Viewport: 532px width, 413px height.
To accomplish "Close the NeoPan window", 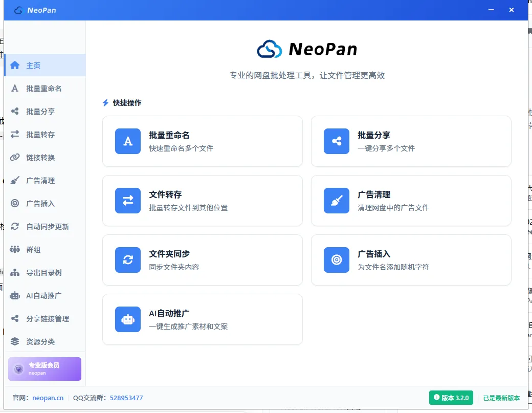I will coord(512,10).
